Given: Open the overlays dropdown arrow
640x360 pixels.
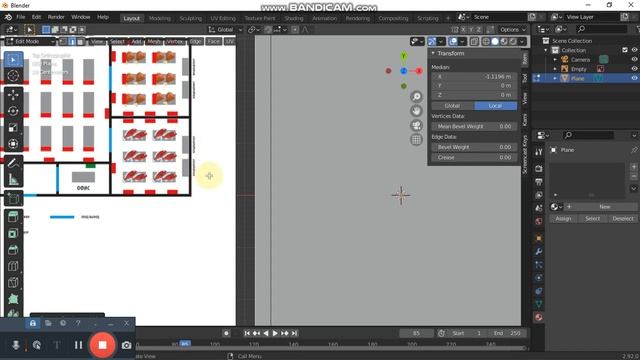Looking at the screenshot, I should click(x=462, y=42).
